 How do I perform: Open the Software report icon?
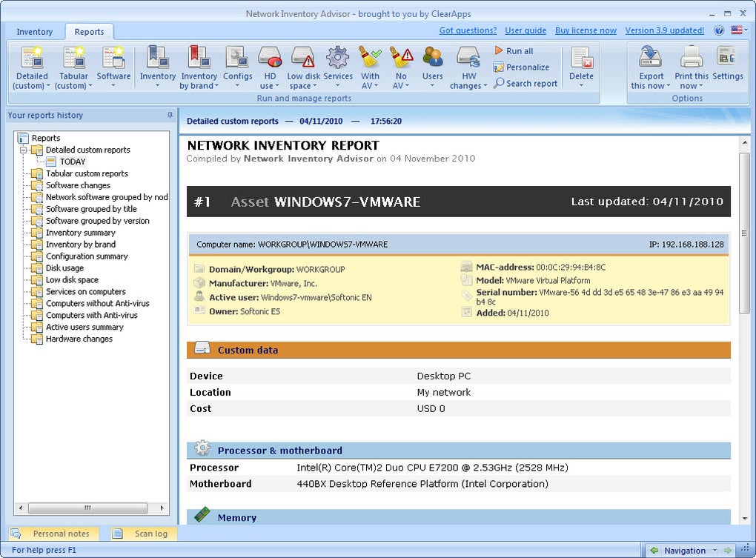pos(113,57)
